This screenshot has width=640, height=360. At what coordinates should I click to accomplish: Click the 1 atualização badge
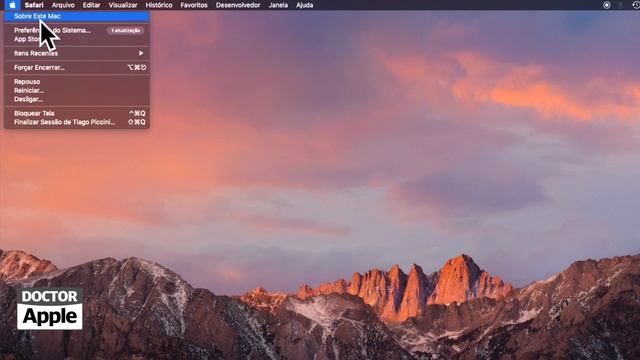pos(126,30)
